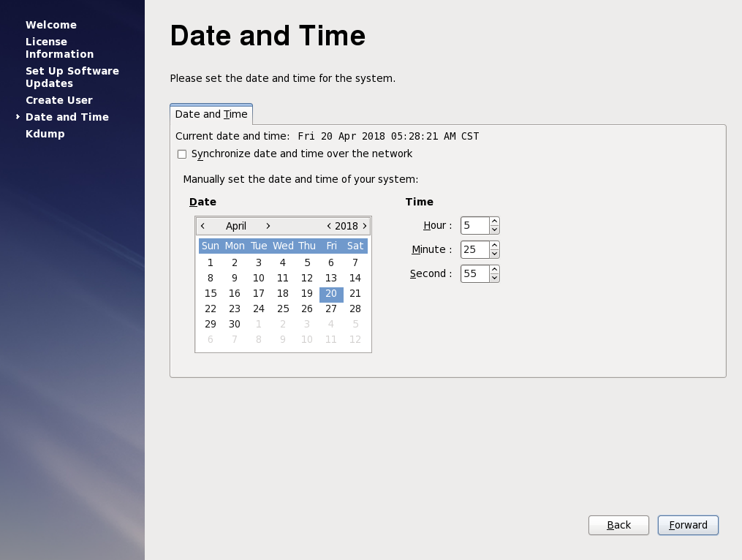Click the Forward button
The image size is (742, 560).
pyautogui.click(x=688, y=525)
